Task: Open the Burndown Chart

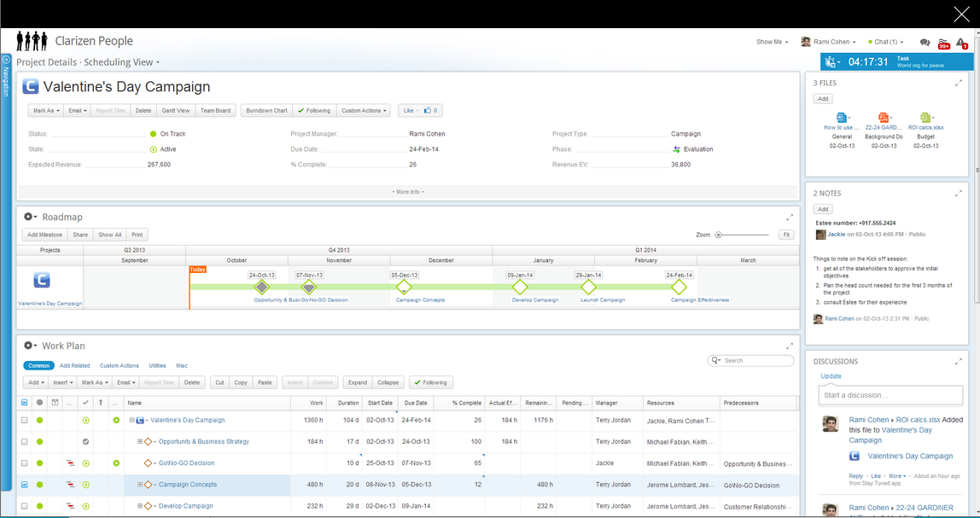Action: click(x=267, y=111)
